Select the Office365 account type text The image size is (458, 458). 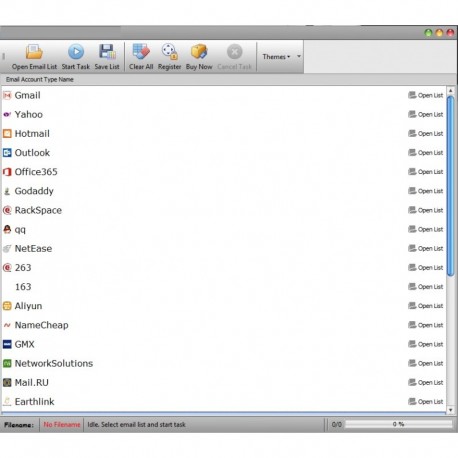tap(36, 172)
